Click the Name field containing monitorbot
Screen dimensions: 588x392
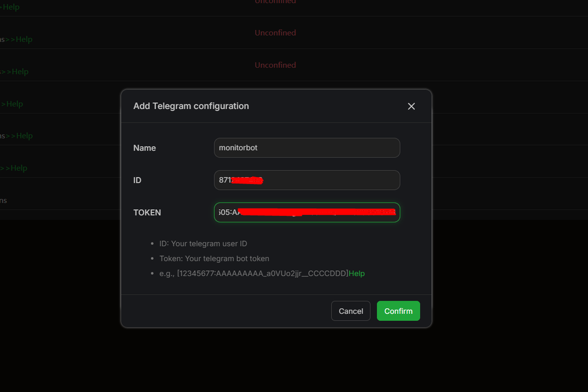pyautogui.click(x=307, y=148)
